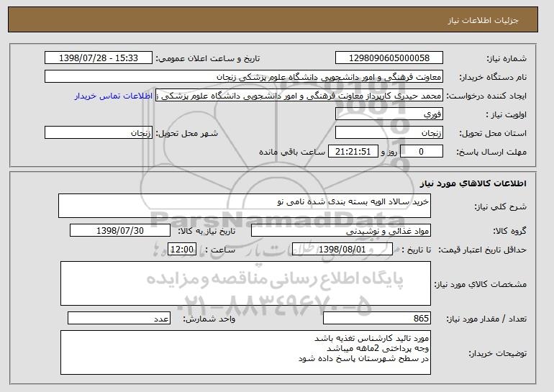Click the label اولویت نیاز
The width and height of the screenshot is (554, 392).
507,114
